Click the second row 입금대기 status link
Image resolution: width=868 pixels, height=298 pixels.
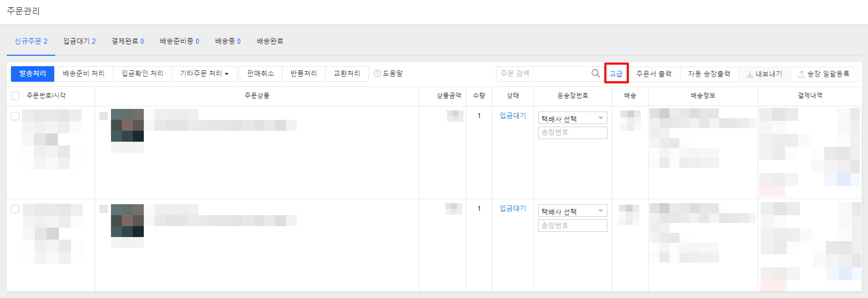coord(513,208)
